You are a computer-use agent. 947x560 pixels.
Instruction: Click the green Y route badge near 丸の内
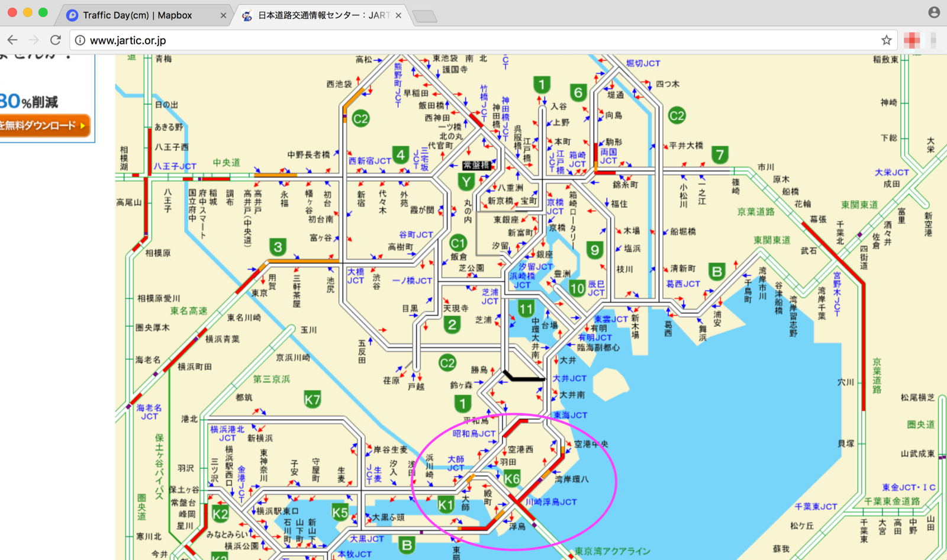click(x=466, y=182)
